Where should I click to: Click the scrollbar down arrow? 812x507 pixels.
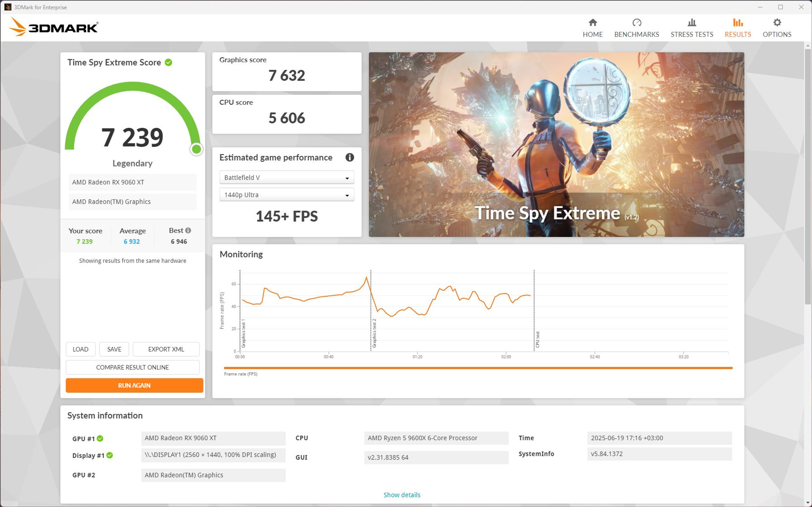pos(807,503)
